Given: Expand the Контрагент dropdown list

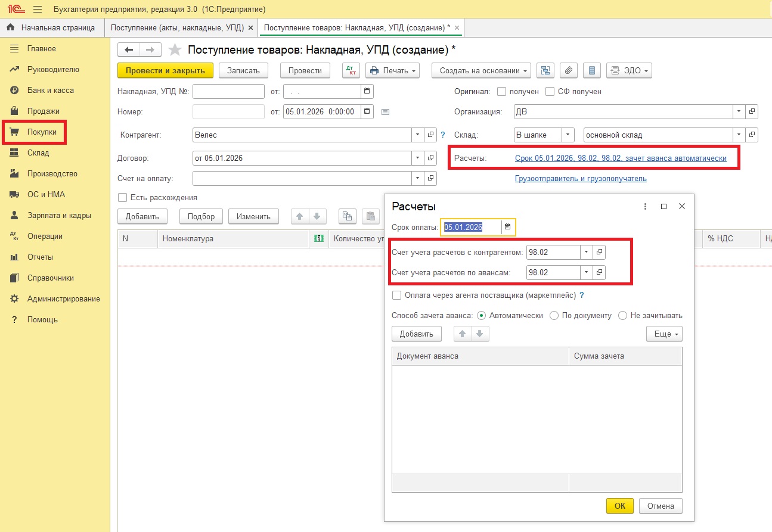Looking at the screenshot, I should point(417,135).
